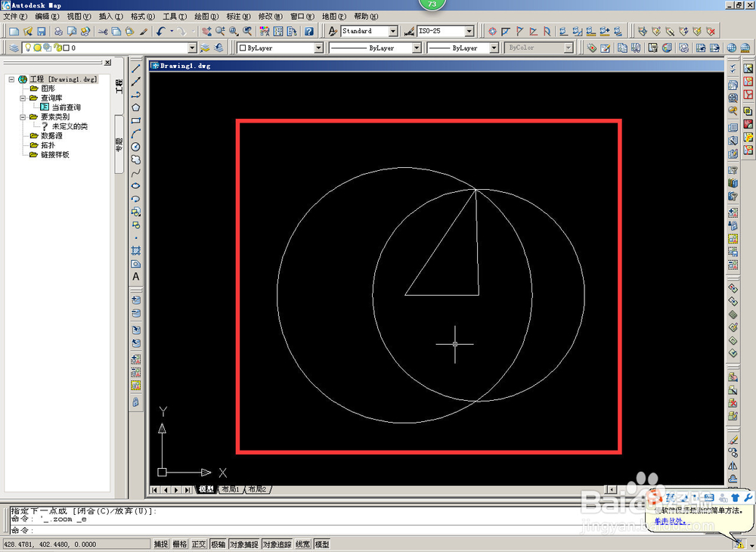Click the 单击此处 link in balloon
756x552 pixels.
point(670,521)
